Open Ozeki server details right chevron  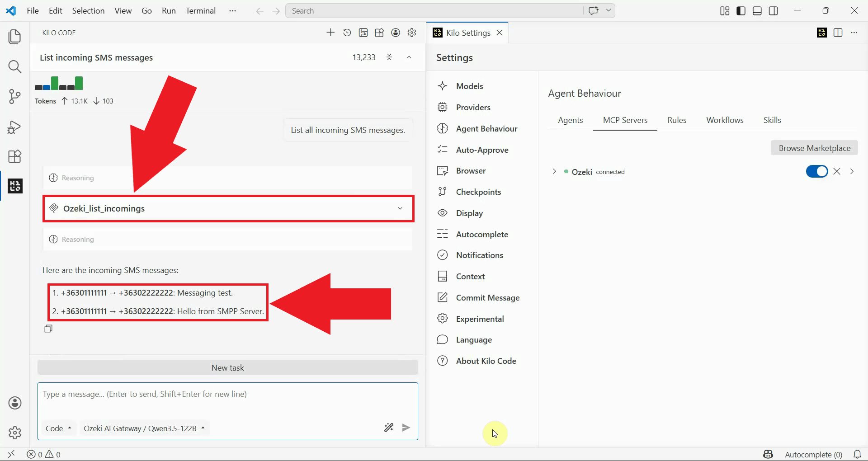pos(852,171)
